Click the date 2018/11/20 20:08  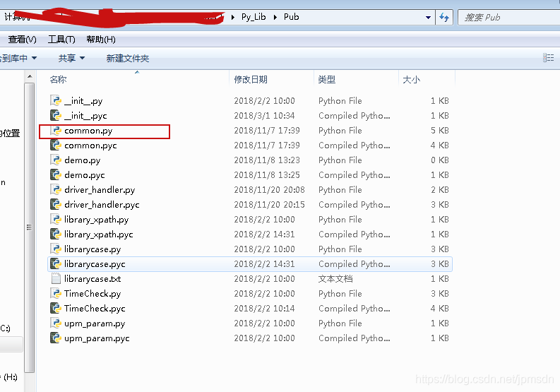[x=269, y=190]
